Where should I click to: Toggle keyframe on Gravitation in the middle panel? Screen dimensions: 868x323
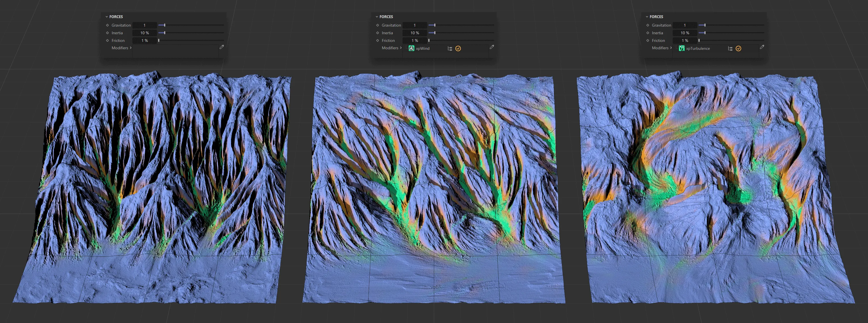(377, 25)
